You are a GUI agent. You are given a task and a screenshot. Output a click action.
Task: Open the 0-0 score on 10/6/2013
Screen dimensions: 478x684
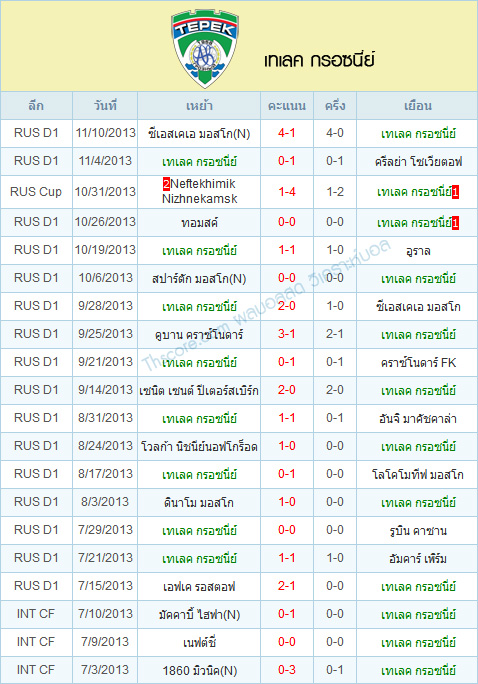point(287,278)
